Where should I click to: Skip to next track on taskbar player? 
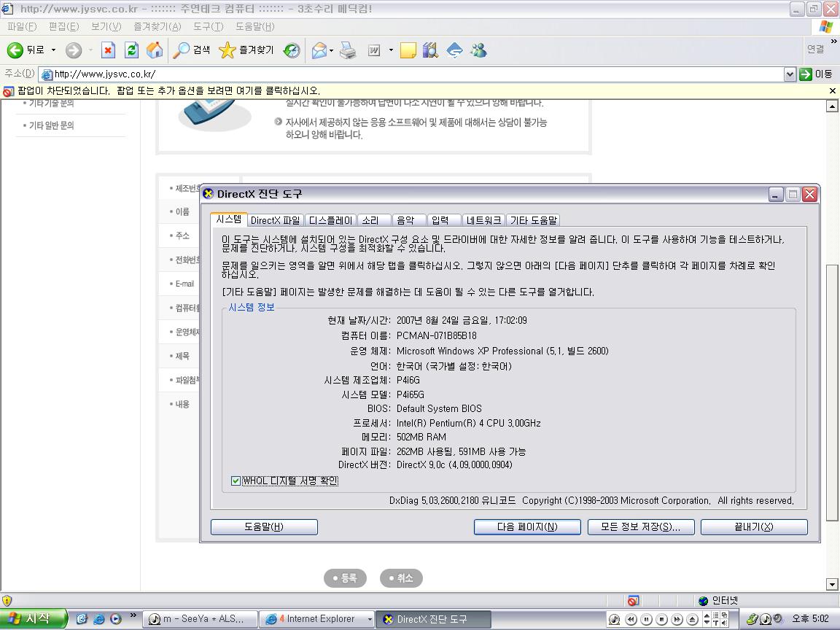677,619
